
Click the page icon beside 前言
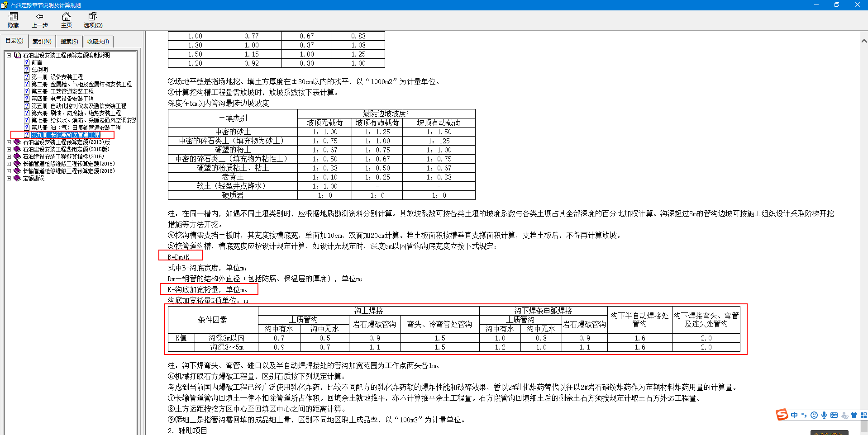coord(27,62)
